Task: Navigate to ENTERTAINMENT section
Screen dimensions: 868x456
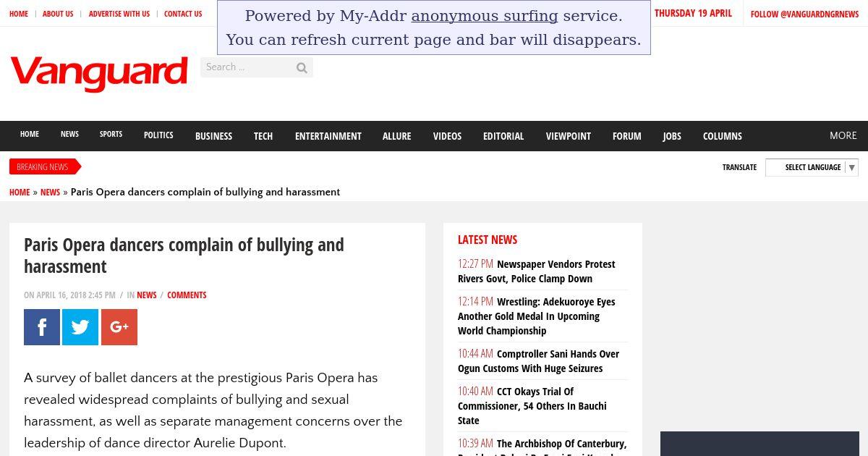Action: [328, 136]
